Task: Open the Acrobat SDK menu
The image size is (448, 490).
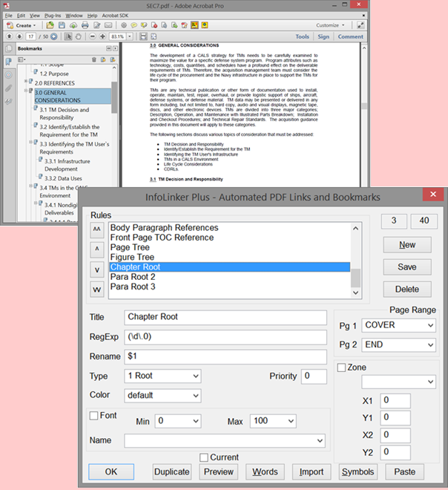Action: tap(115, 16)
